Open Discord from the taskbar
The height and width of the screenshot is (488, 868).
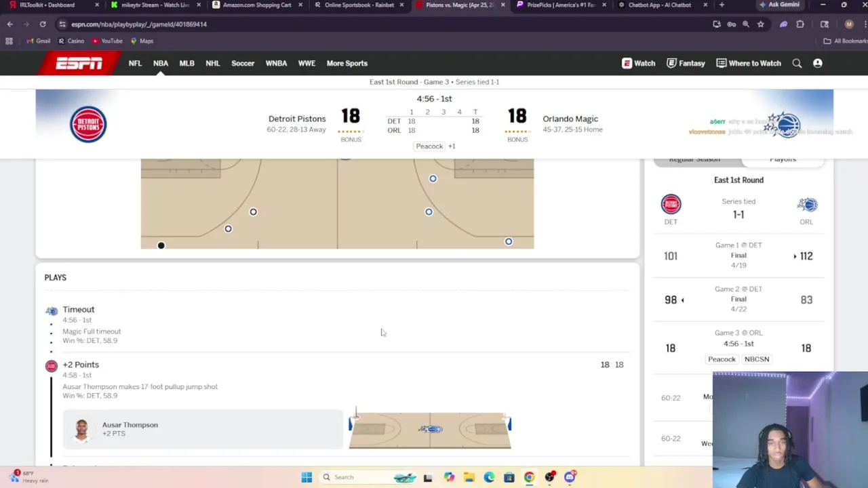click(570, 477)
